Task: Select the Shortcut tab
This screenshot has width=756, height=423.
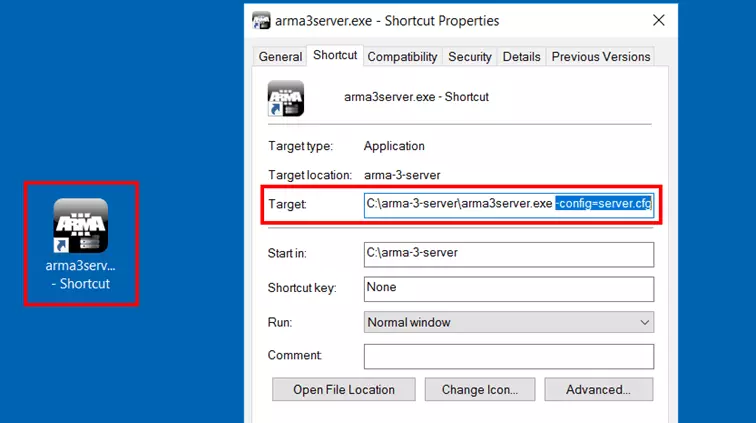Action: 335,56
